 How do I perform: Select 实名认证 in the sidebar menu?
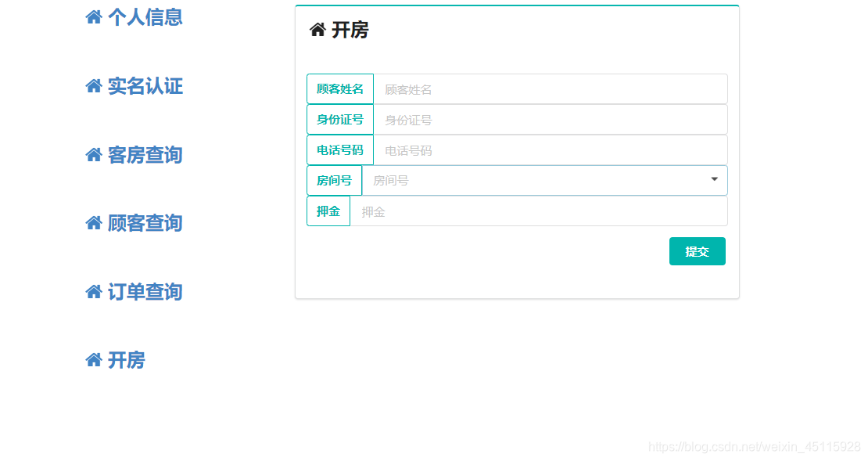click(145, 87)
